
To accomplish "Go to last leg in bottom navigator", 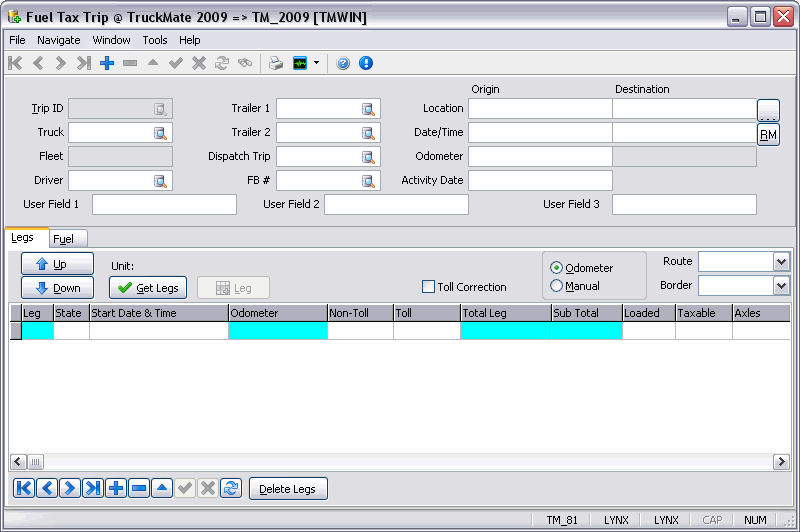I will [x=93, y=488].
